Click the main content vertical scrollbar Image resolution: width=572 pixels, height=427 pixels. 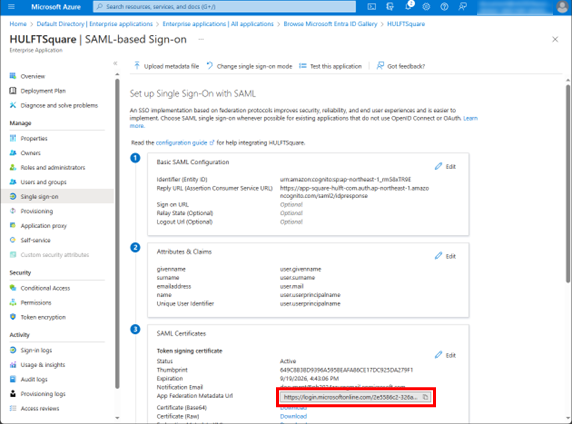coord(568,184)
